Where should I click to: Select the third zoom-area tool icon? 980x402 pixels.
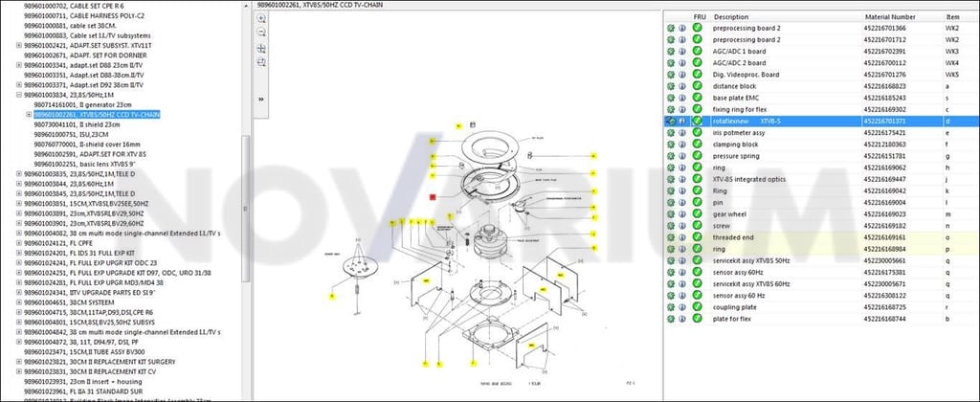pos(261,49)
